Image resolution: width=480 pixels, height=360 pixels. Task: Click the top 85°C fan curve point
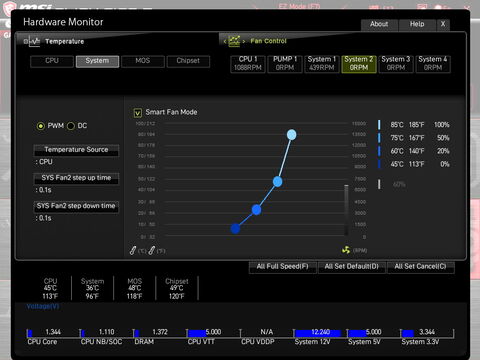pos(291,135)
